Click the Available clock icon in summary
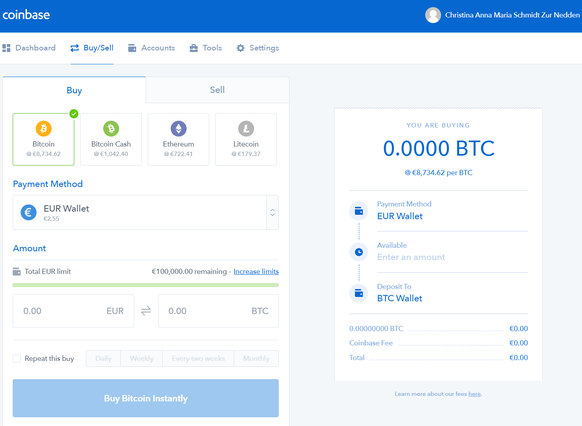582x426 pixels. 359,252
